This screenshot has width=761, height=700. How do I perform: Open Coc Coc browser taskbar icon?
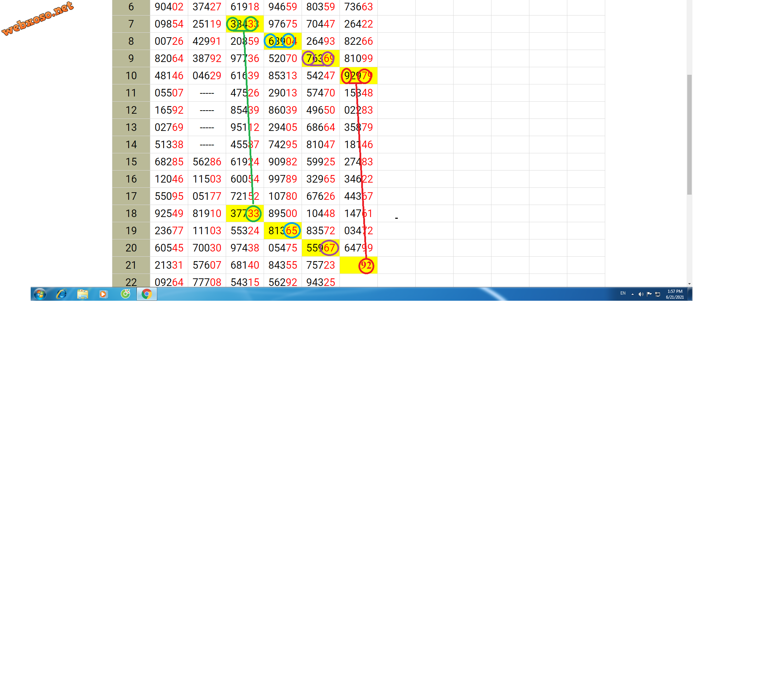pos(125,294)
